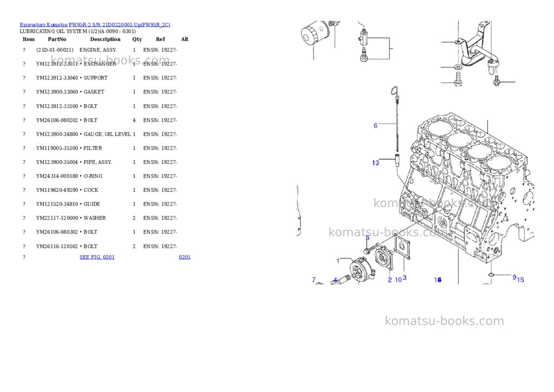554x392 pixels.
Task: Open the Excavators Komatsu link
Action: 43,25
